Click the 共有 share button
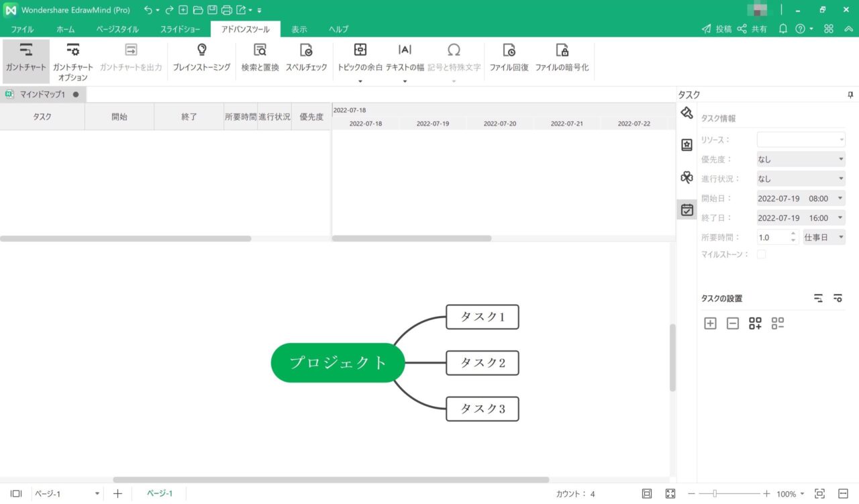The width and height of the screenshot is (859, 504). (x=752, y=29)
